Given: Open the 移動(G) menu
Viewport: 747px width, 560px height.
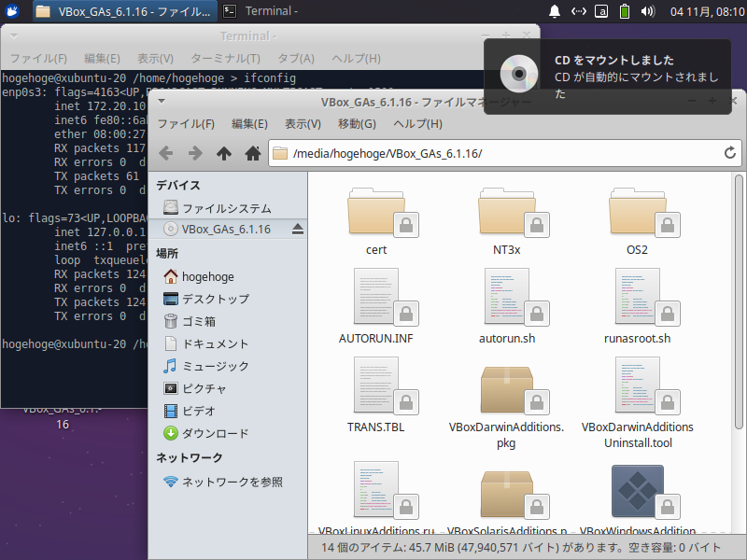Looking at the screenshot, I should click(357, 124).
